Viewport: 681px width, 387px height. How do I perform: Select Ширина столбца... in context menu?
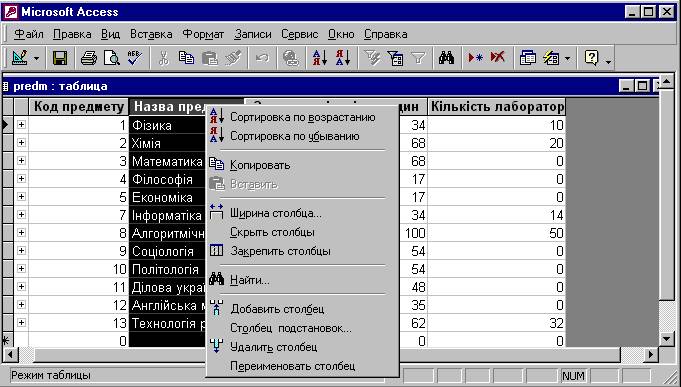point(302,213)
